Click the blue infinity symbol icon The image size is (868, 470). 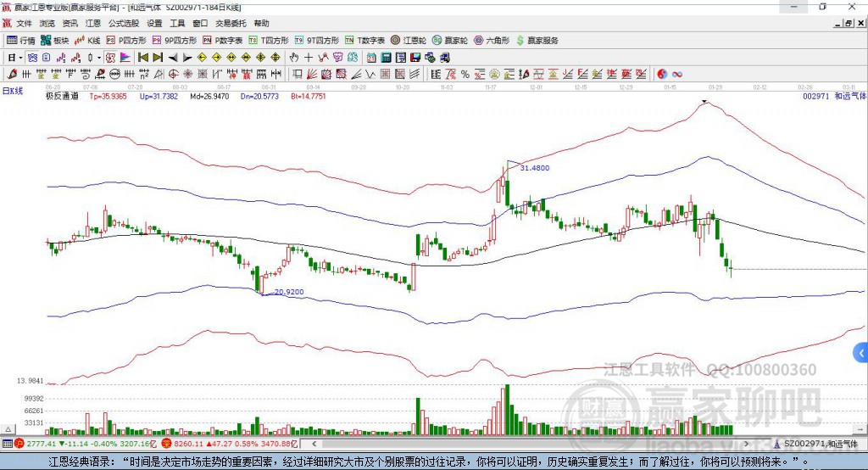click(x=677, y=74)
